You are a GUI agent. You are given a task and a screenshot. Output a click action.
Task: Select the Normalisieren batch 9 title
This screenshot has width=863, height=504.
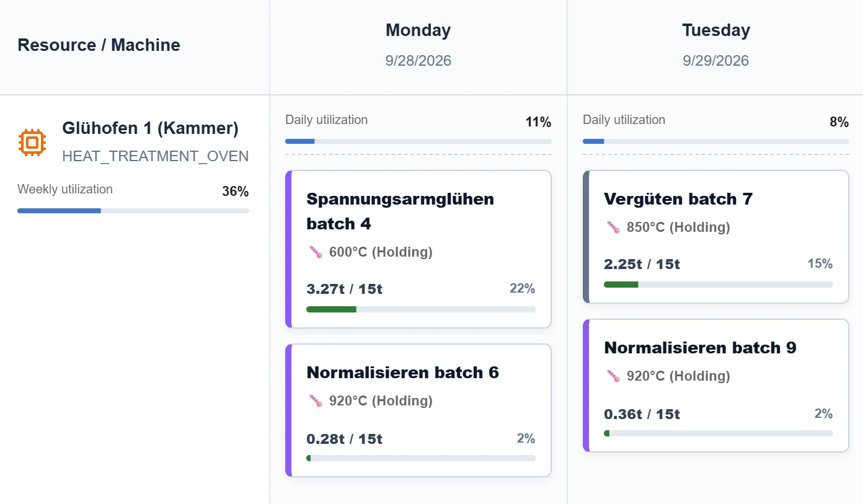tap(700, 348)
